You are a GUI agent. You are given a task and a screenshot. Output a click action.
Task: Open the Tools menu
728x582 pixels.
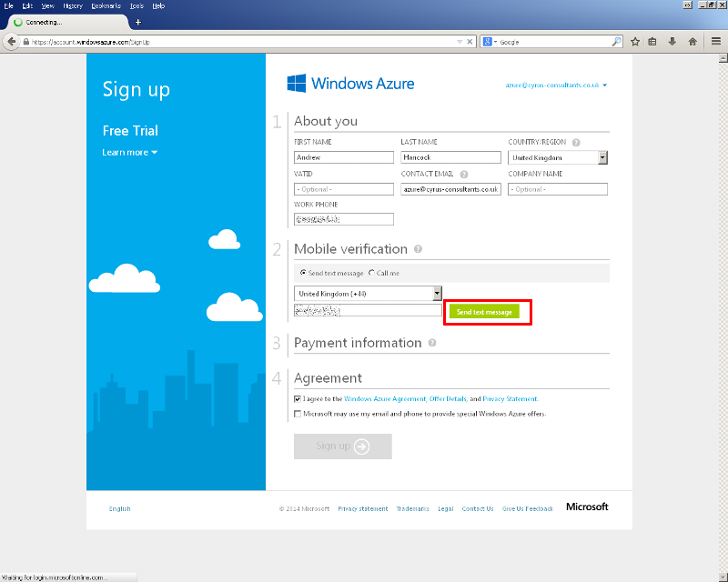tap(136, 6)
